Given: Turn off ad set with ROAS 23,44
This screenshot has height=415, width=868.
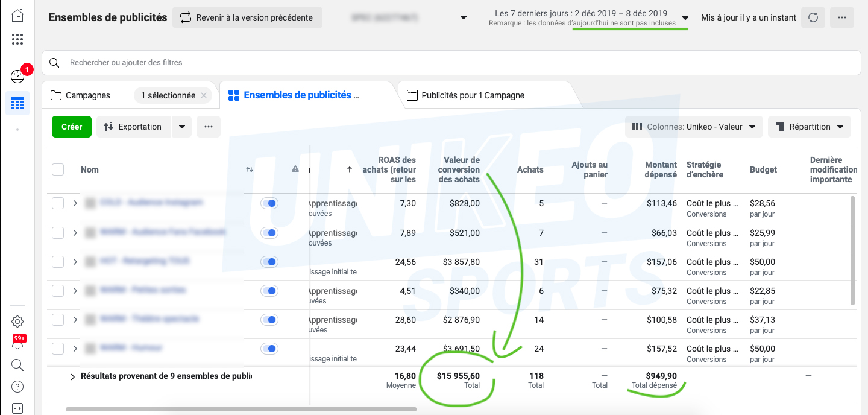Looking at the screenshot, I should tap(269, 349).
